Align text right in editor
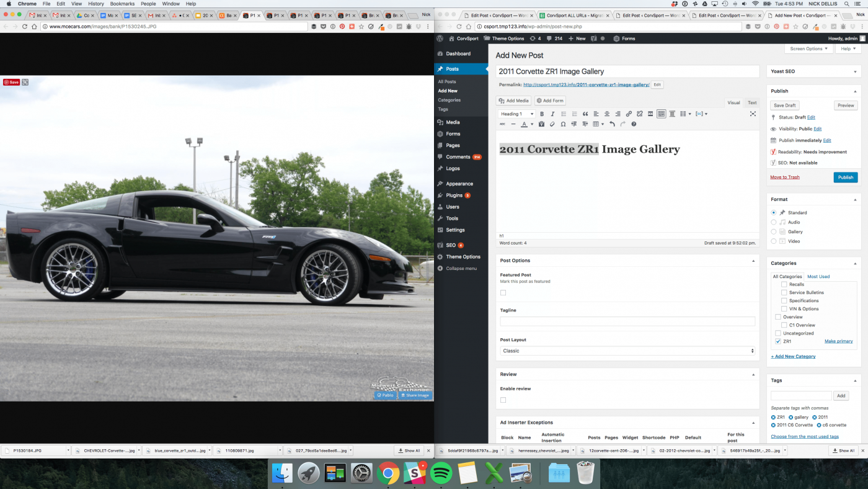868x489 pixels. coord(618,114)
